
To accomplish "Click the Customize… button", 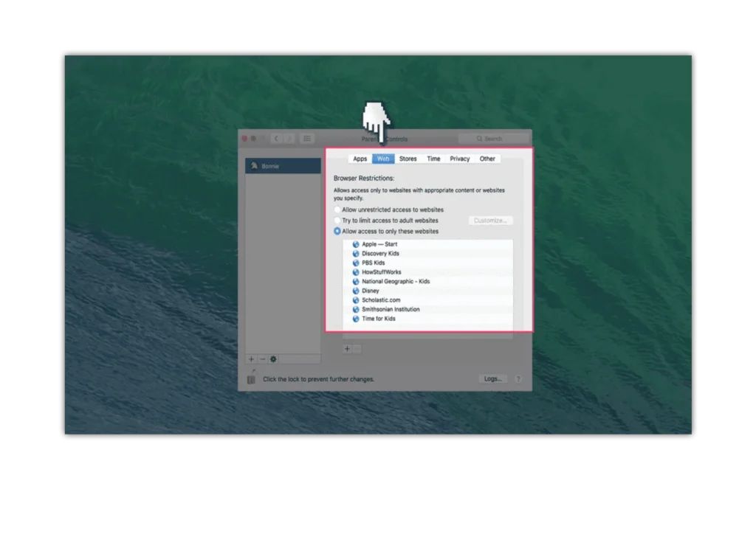I will [x=490, y=221].
